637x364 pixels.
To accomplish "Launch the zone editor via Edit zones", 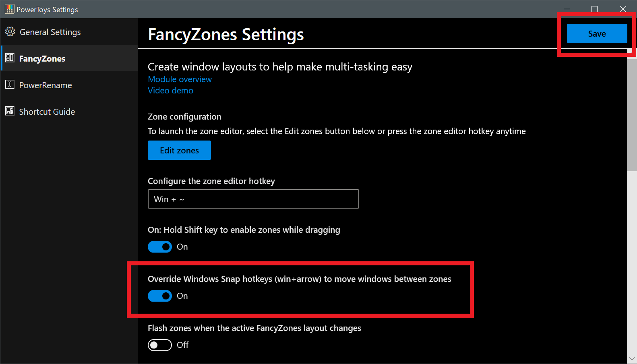I will [x=179, y=150].
